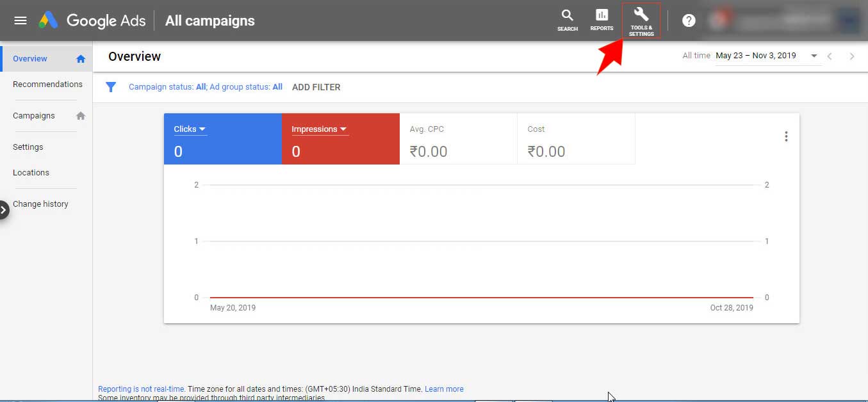Open the chart's three-dot options menu
Screen dimensions: 868x402
click(786, 136)
